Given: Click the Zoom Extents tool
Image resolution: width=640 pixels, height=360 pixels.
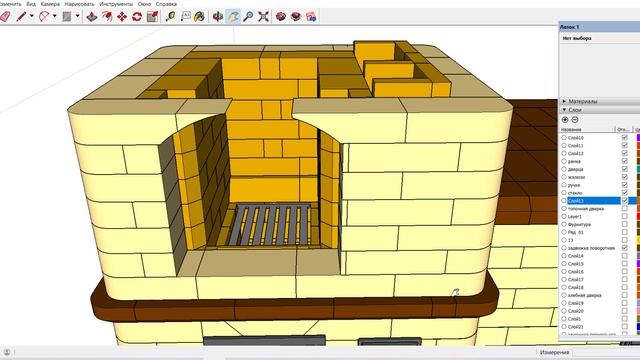Looking at the screenshot, I should (263, 17).
